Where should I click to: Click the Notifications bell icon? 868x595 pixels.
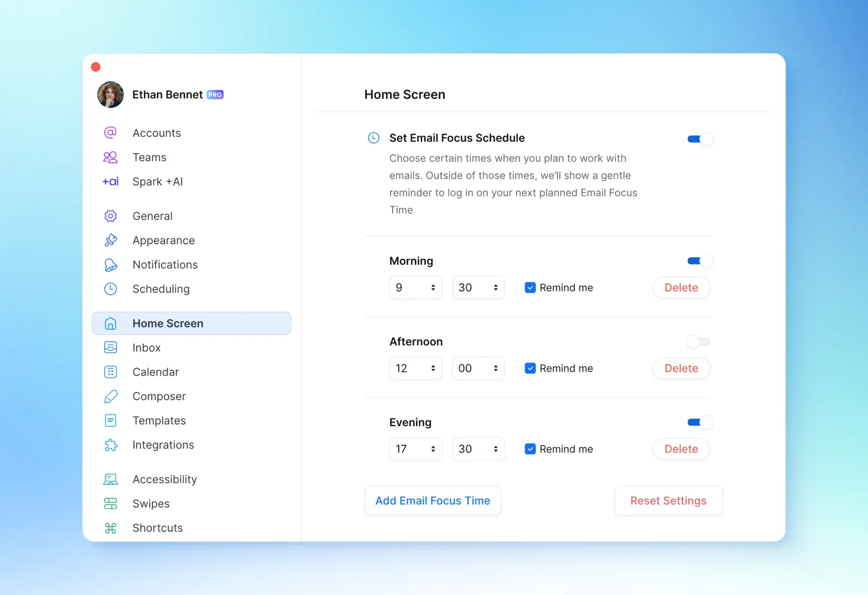110,264
